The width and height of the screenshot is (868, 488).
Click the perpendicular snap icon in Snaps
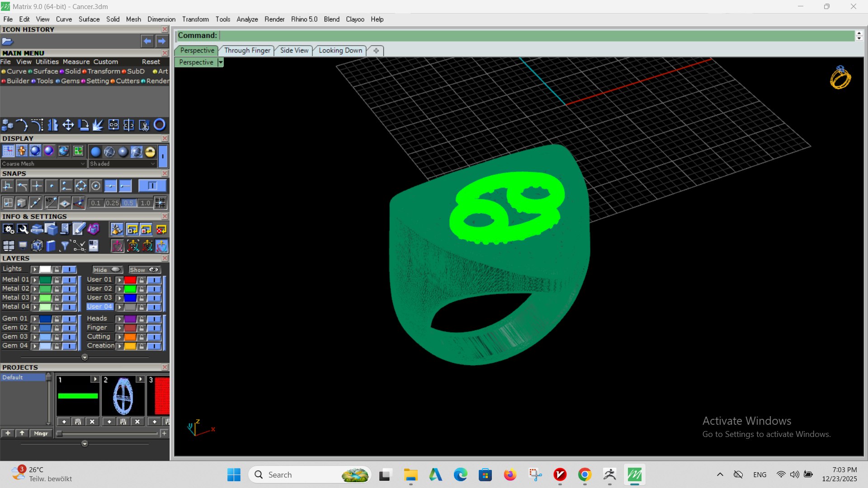point(7,186)
